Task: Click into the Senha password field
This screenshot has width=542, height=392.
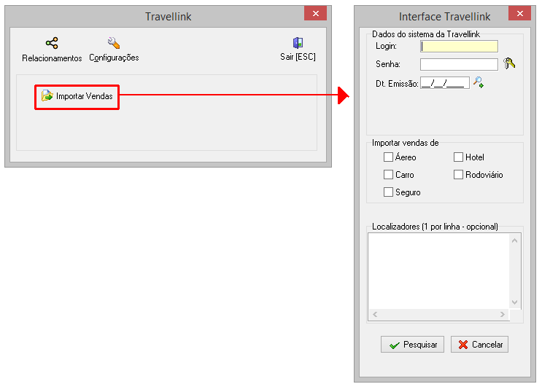Action: tap(459, 64)
